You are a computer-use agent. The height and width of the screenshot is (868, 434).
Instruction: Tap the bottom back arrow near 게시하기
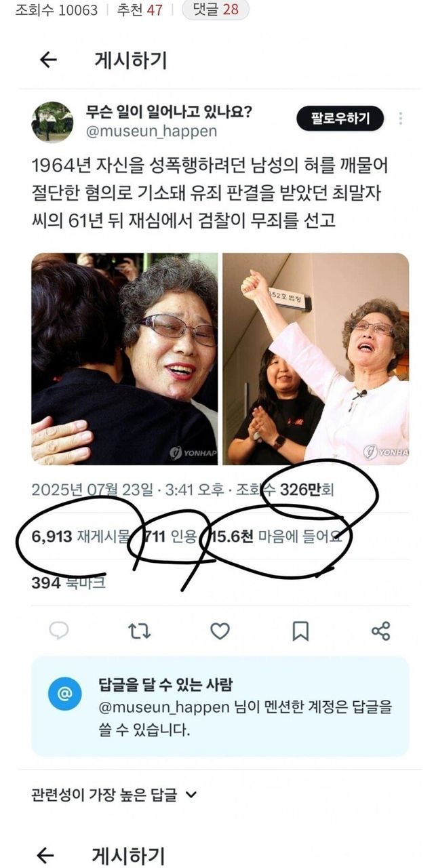[x=45, y=856]
